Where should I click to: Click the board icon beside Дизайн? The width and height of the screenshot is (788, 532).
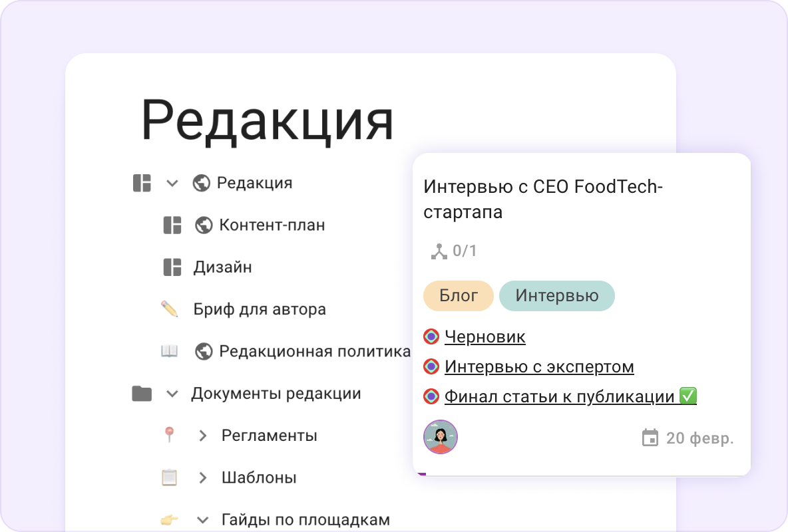click(172, 267)
